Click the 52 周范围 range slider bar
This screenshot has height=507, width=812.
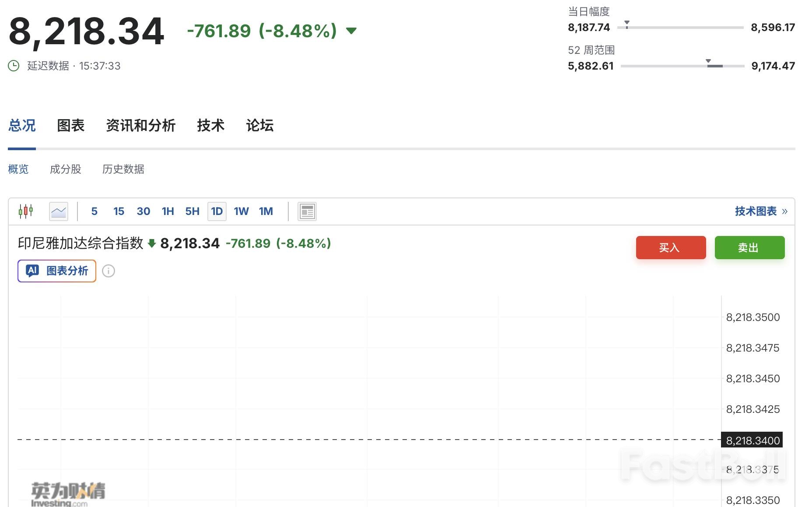pyautogui.click(x=682, y=66)
